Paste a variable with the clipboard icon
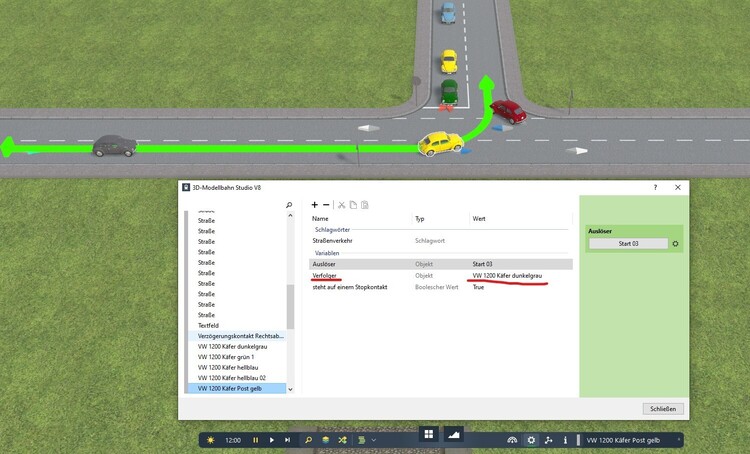The image size is (750, 454). click(x=364, y=205)
